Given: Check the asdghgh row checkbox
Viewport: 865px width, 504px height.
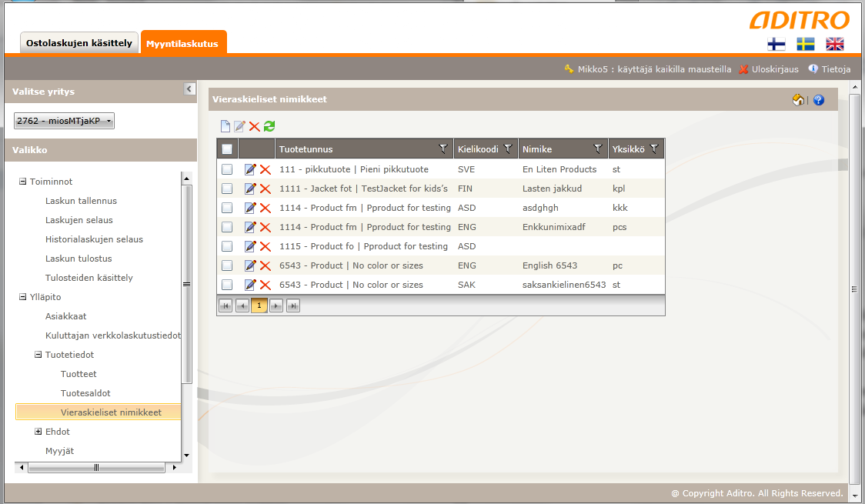Looking at the screenshot, I should [x=227, y=208].
